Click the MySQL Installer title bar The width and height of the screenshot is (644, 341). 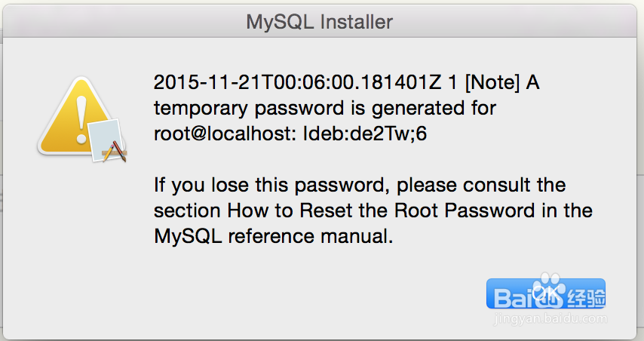320,21
